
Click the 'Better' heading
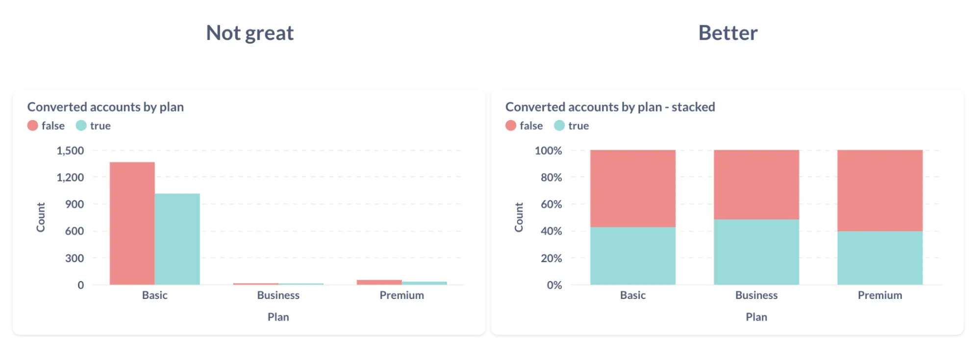(728, 33)
